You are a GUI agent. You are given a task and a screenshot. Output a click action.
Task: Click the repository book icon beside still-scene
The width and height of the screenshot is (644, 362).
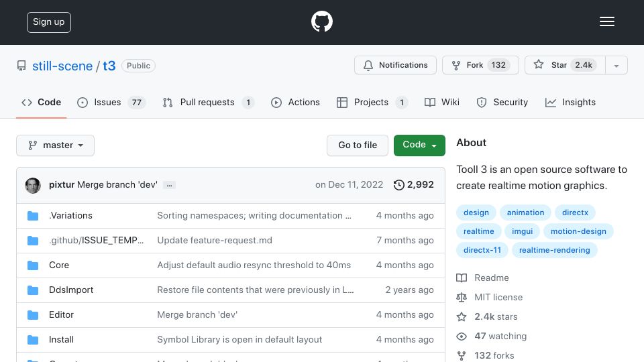[21, 66]
